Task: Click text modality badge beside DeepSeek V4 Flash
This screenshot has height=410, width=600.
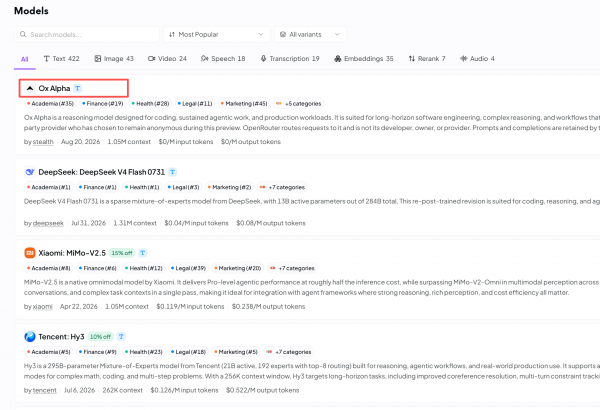Action: (173, 172)
